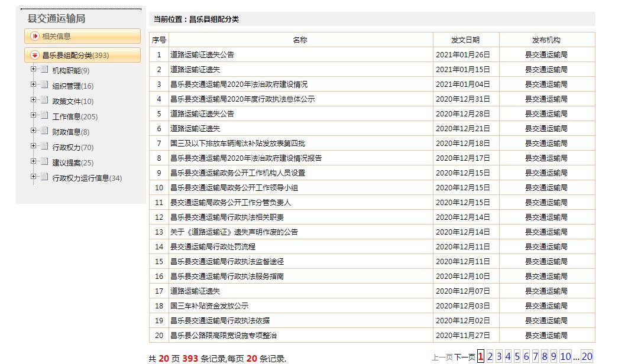Jump to last page 20
The image size is (628, 364).
pos(587,356)
